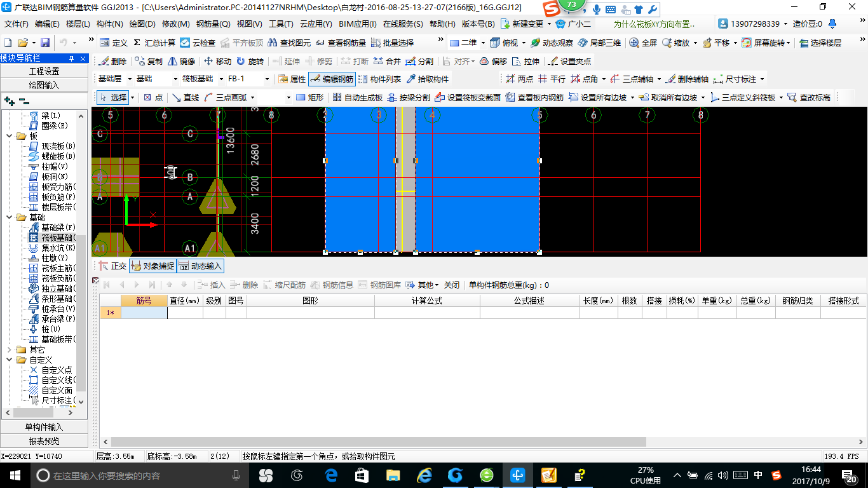Click the 复制 copy tool
This screenshot has height=488, width=868.
click(x=149, y=61)
